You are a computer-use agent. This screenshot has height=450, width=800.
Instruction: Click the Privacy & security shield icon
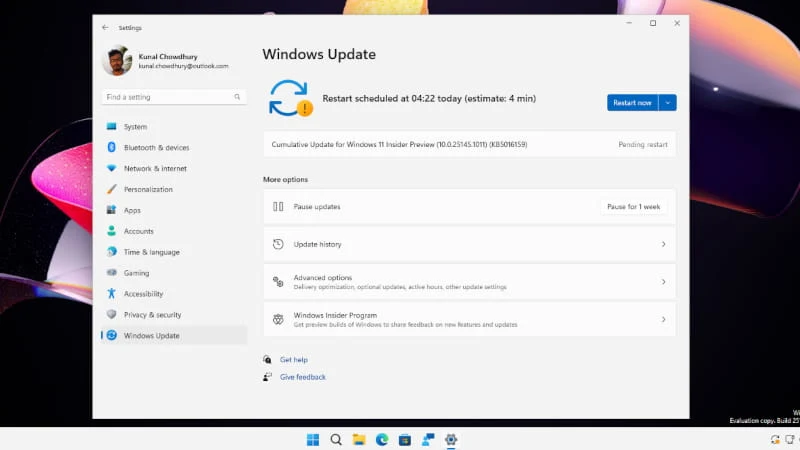point(111,314)
